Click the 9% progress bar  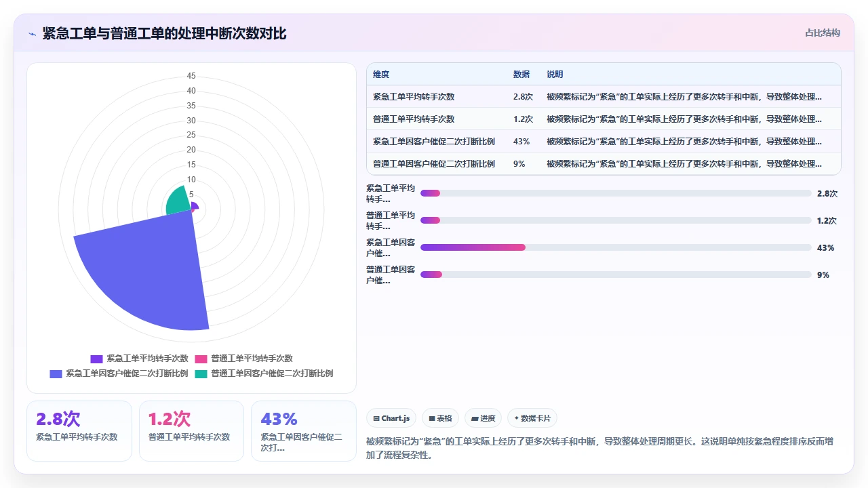coord(616,274)
